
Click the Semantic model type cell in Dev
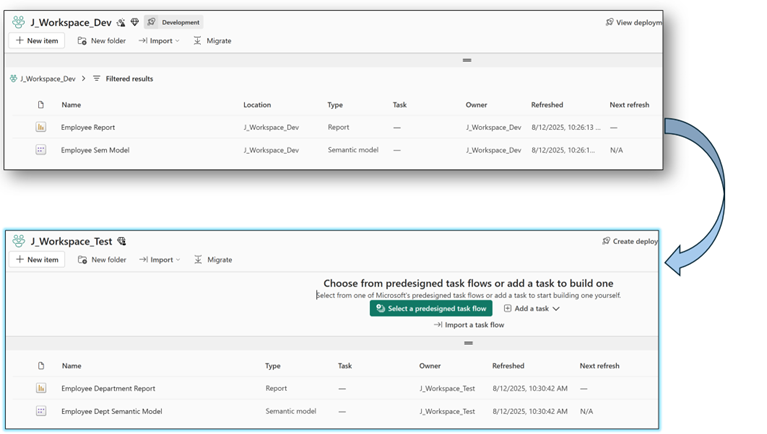353,150
